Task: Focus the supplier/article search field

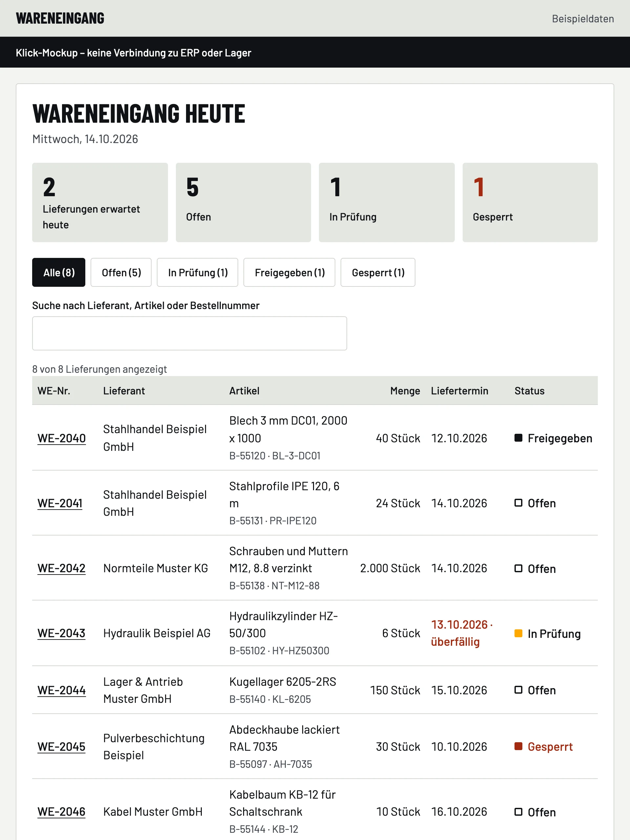Action: coord(190,333)
